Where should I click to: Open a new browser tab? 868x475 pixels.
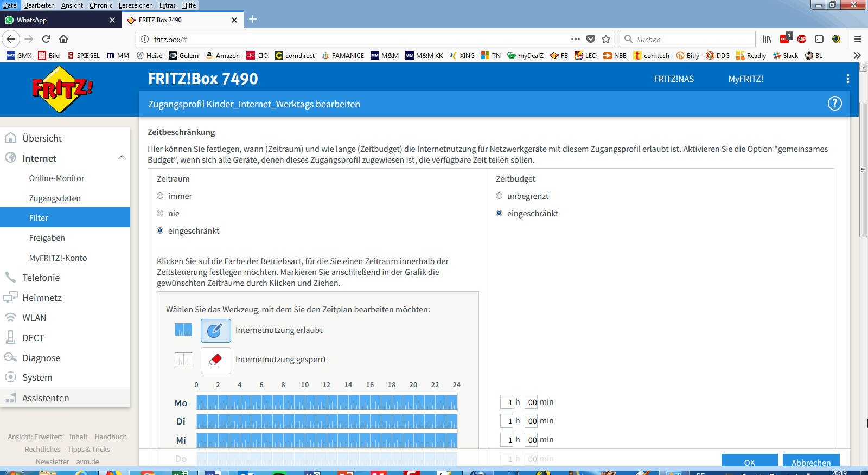[253, 20]
